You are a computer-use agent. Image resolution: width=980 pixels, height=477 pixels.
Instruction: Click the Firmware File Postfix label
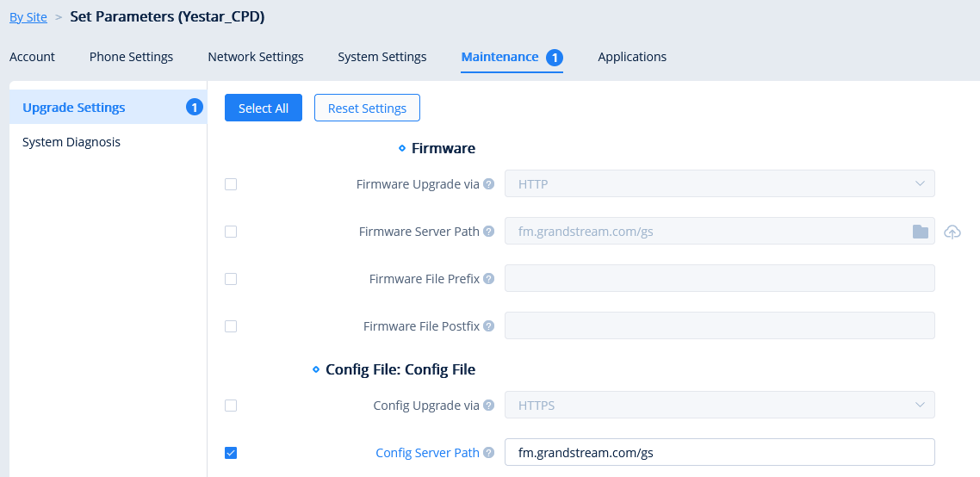tap(421, 326)
